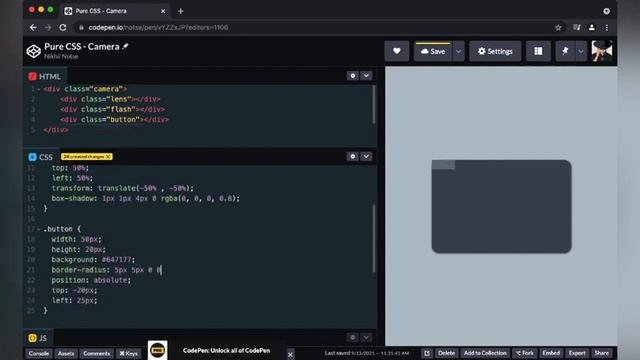This screenshot has height=360, width=640.
Task: Open pen in new window icon
Action: (x=427, y=353)
